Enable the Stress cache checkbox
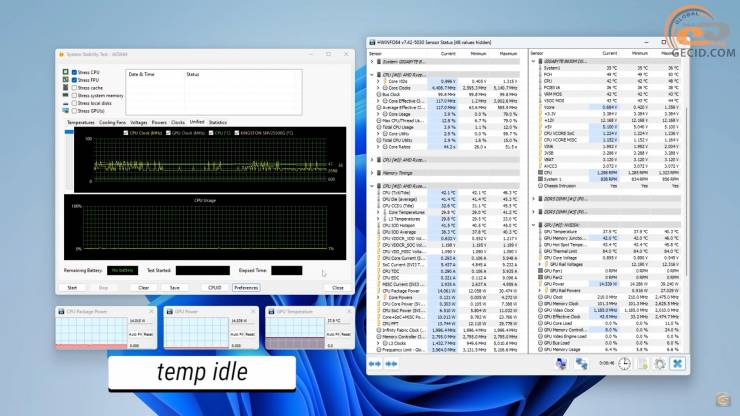Image resolution: width=740 pixels, height=416 pixels. (x=74, y=88)
